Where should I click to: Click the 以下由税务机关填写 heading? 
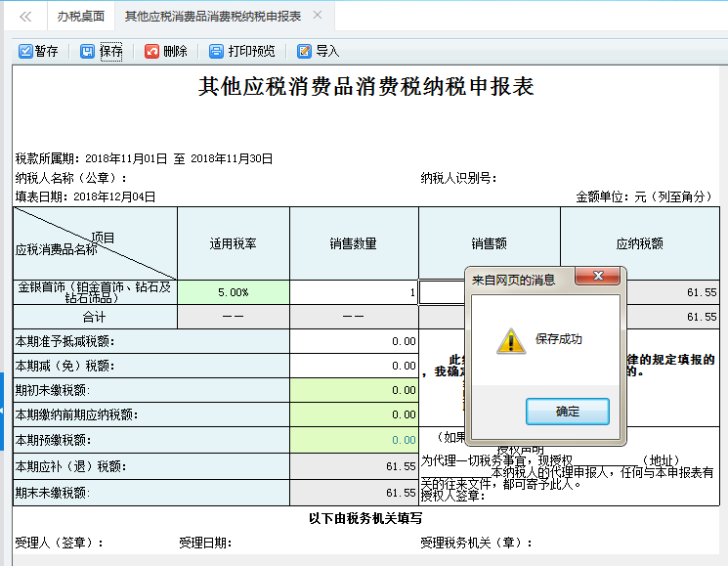[x=365, y=519]
